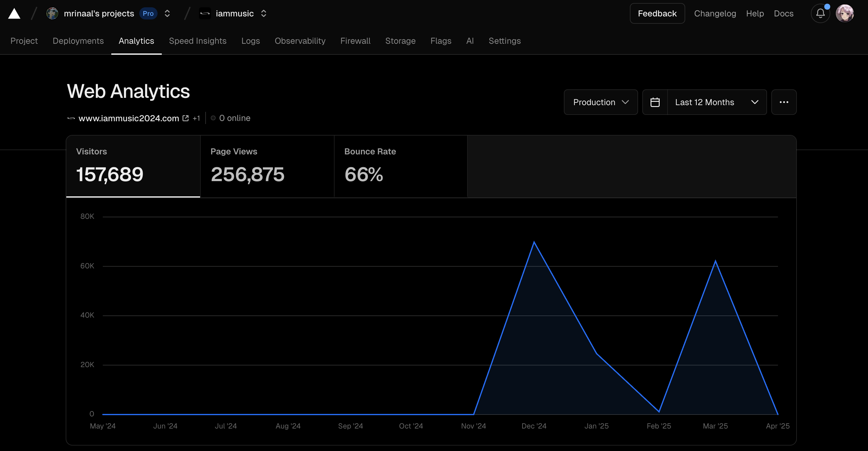Expand the team switcher chevrons
Image resolution: width=868 pixels, height=451 pixels.
167,13
